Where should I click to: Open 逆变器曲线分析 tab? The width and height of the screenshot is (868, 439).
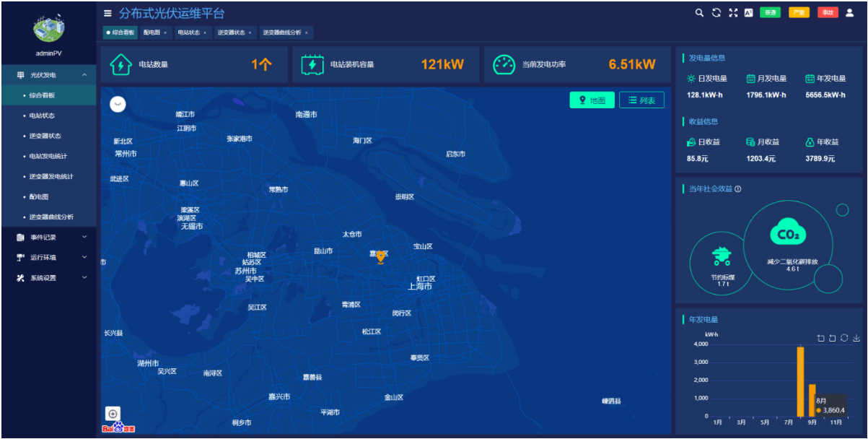(x=281, y=32)
